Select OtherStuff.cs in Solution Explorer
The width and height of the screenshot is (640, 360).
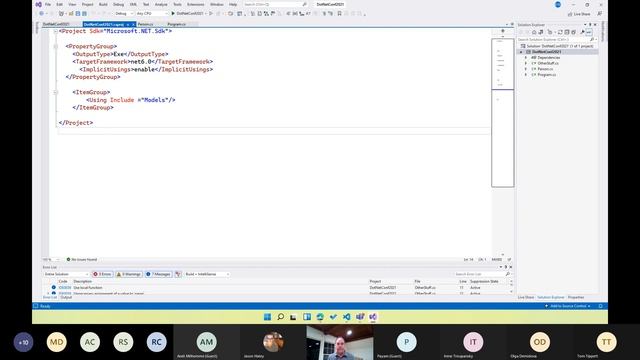coord(548,63)
